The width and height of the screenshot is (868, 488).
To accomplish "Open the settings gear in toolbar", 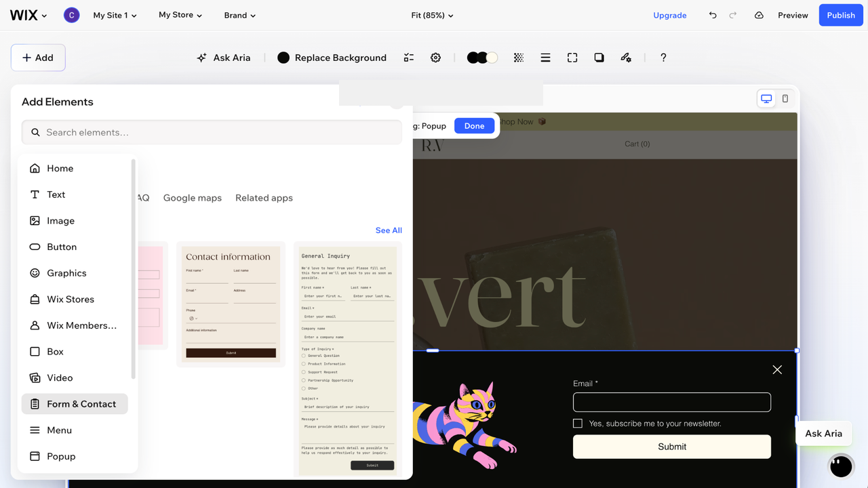I will [436, 58].
